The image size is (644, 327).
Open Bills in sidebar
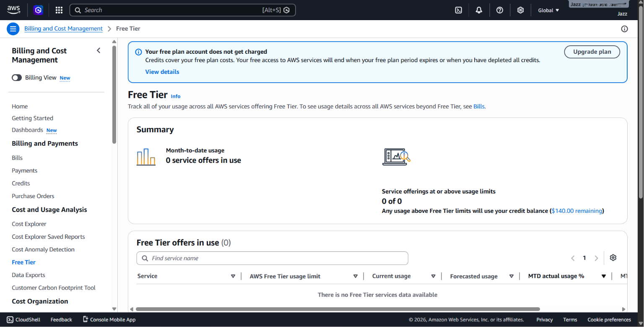click(x=17, y=158)
